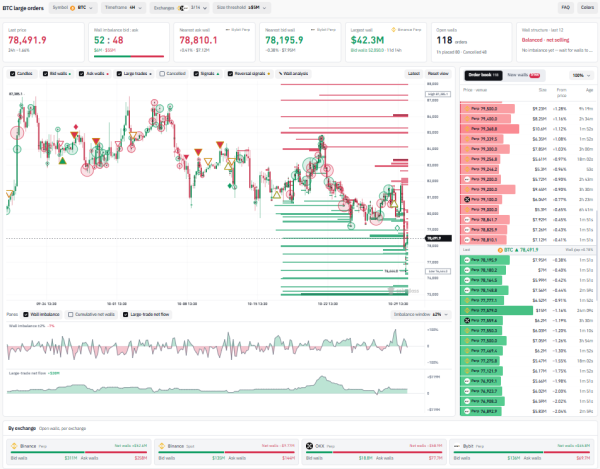The image size is (600, 469).
Task: Toggle the Large-trade net flow pane checkbox
Action: click(126, 314)
